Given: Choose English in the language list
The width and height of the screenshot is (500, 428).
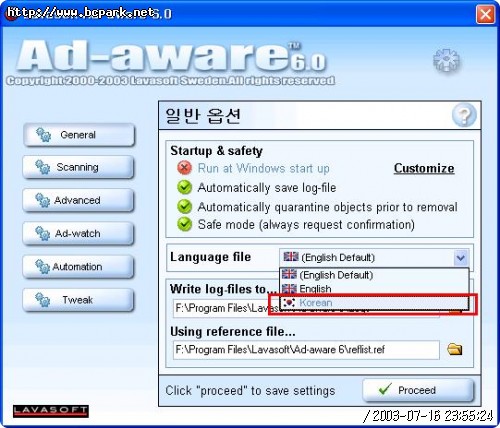Looking at the screenshot, I should coord(374,289).
